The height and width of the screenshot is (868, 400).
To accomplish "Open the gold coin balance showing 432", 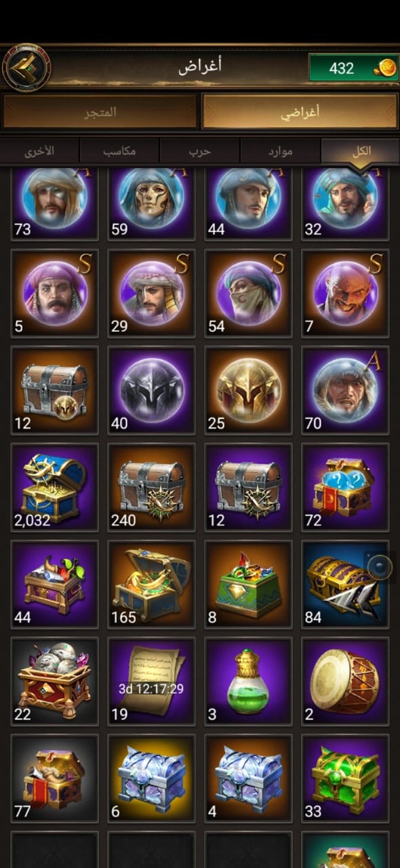I will point(354,68).
